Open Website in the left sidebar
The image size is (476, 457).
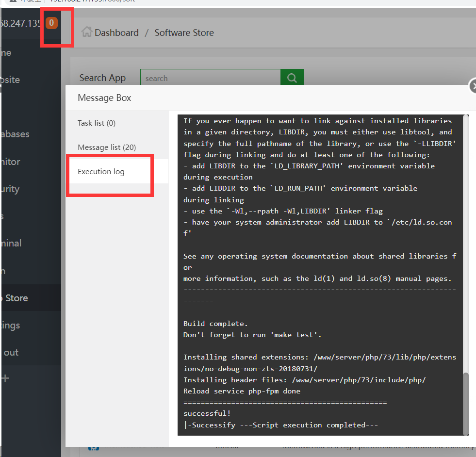pyautogui.click(x=11, y=80)
